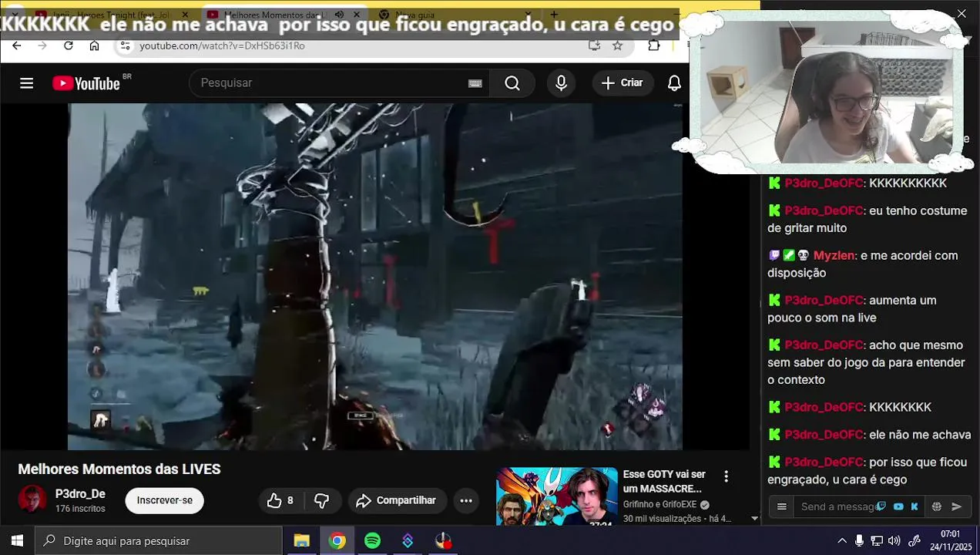Open options menu for Esse GOTY video

coord(726,477)
